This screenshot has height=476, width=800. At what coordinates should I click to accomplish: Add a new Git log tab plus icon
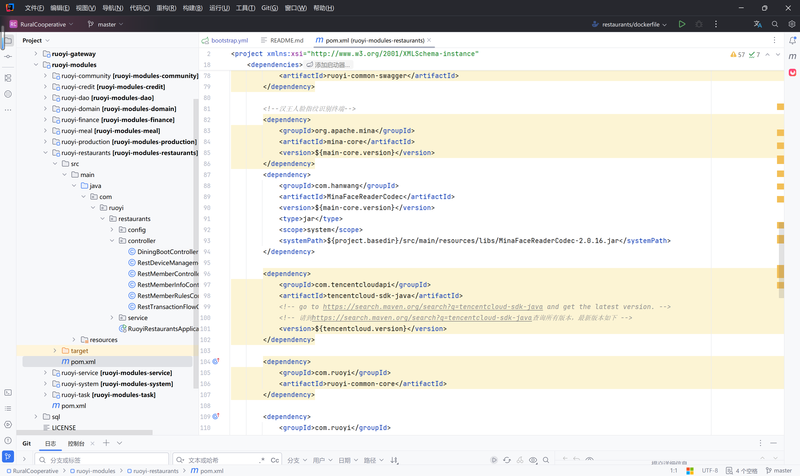point(106,443)
